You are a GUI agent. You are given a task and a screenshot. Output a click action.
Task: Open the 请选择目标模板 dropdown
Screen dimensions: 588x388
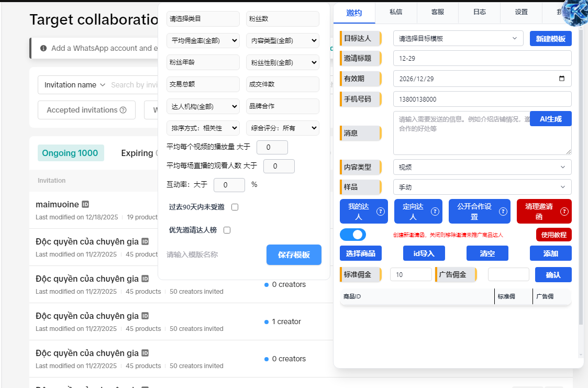(458, 38)
